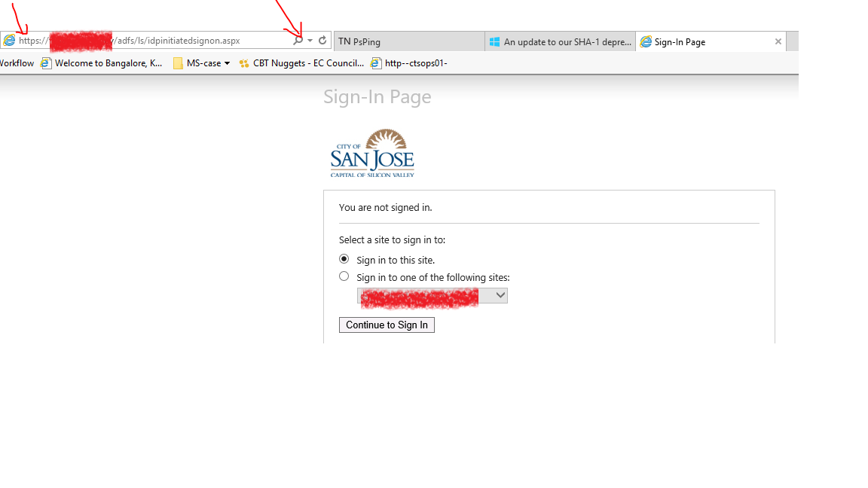The image size is (868, 488).
Task: Click the http--ctsops01- favorite icon
Action: pos(376,63)
